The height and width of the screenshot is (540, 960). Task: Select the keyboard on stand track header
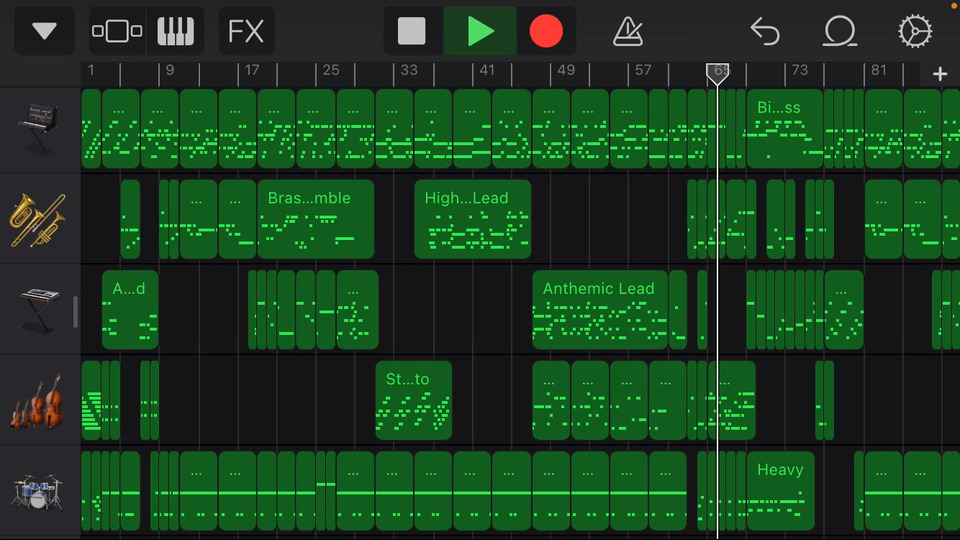click(39, 310)
